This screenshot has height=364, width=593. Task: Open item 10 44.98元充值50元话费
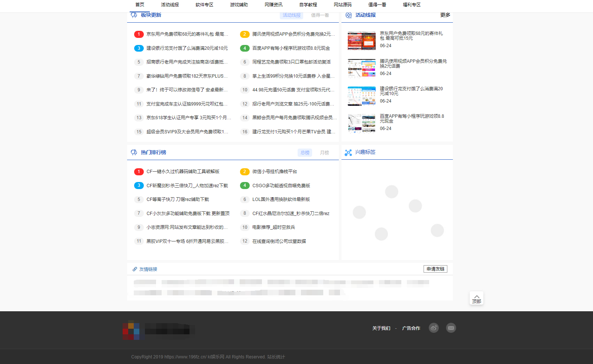294,90
